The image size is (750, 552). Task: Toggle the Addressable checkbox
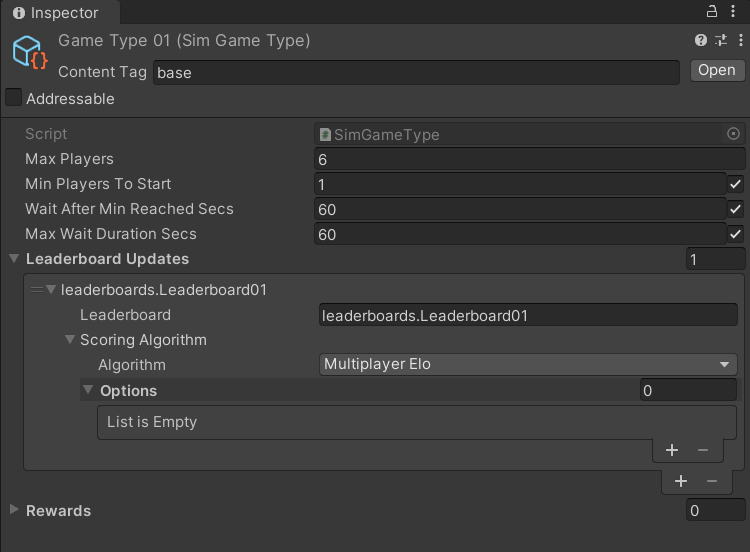click(14, 98)
